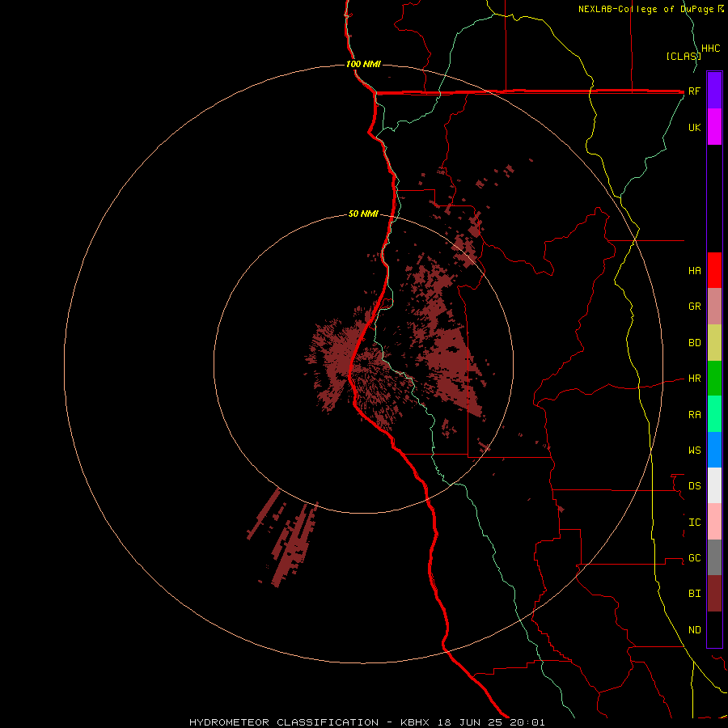This screenshot has width=728, height=728.
Task: Click the IC light pink legend swatch
Action: (714, 522)
